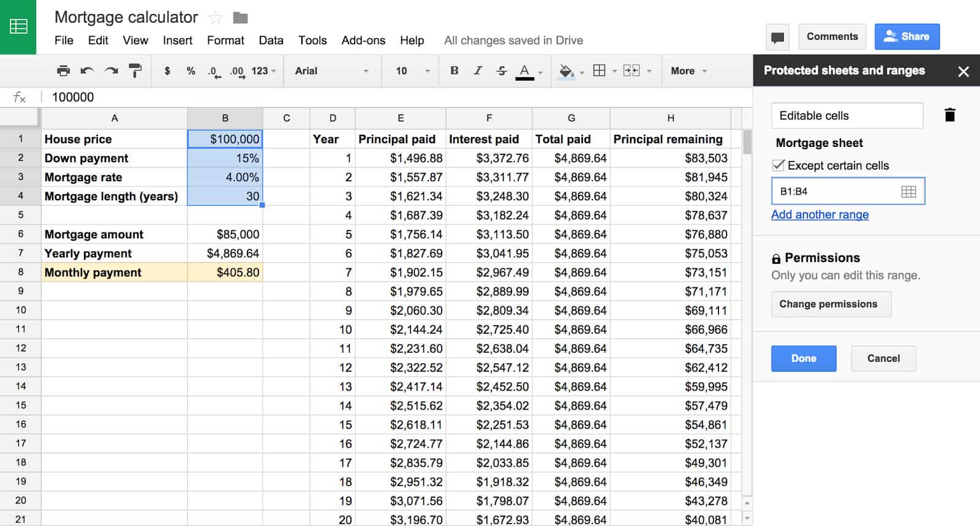The image size is (980, 526).
Task: Uncheck the Except certain cells checkbox
Action: click(x=778, y=165)
